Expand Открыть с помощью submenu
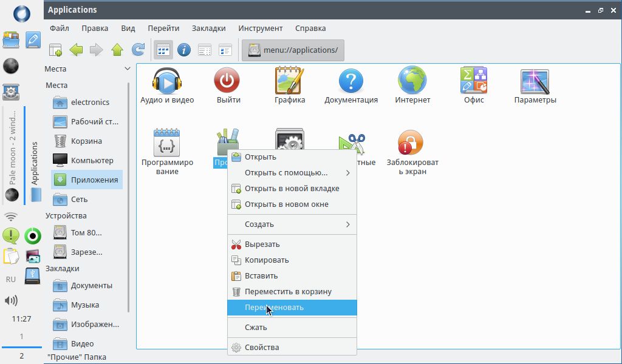 [x=292, y=173]
